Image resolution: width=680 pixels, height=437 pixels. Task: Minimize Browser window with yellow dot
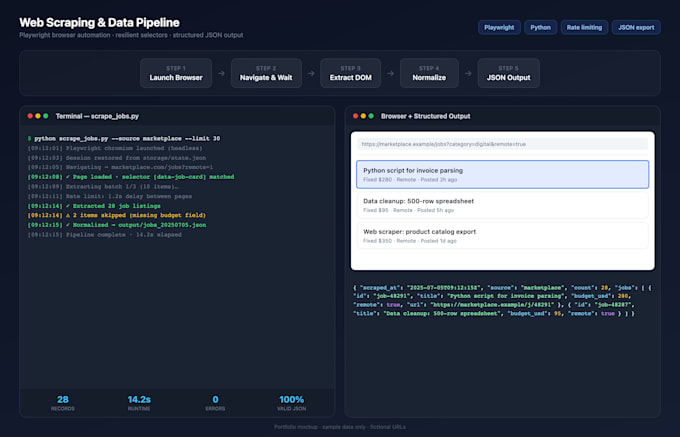click(363, 116)
